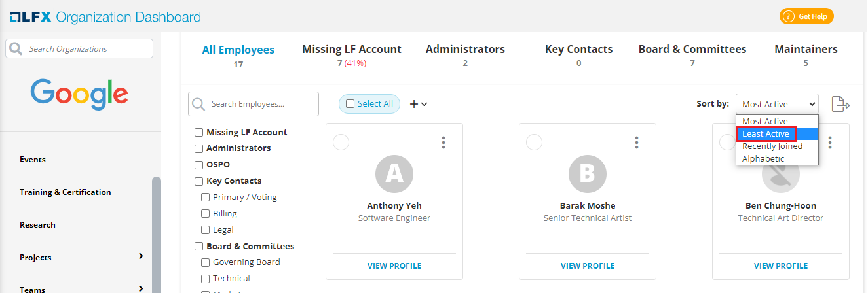This screenshot has height=293, width=868.
Task: Open Anthony Yeh's three-dot options menu
Action: pos(443,143)
